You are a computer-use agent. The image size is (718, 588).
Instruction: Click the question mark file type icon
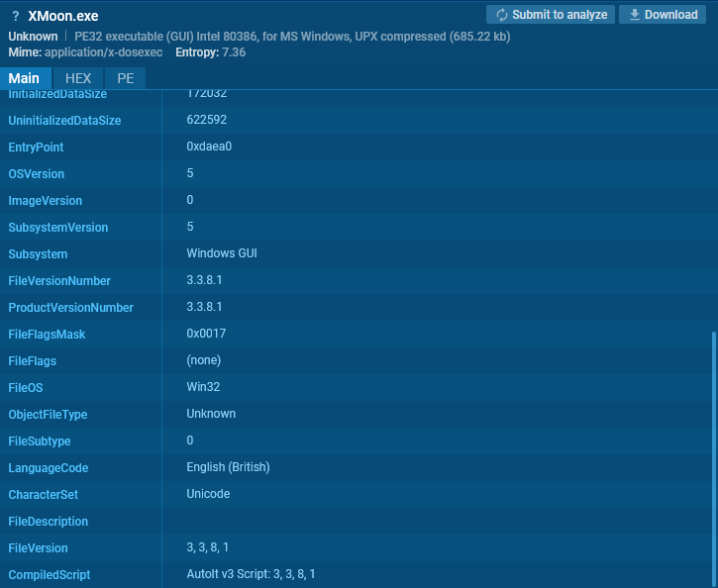click(x=15, y=16)
